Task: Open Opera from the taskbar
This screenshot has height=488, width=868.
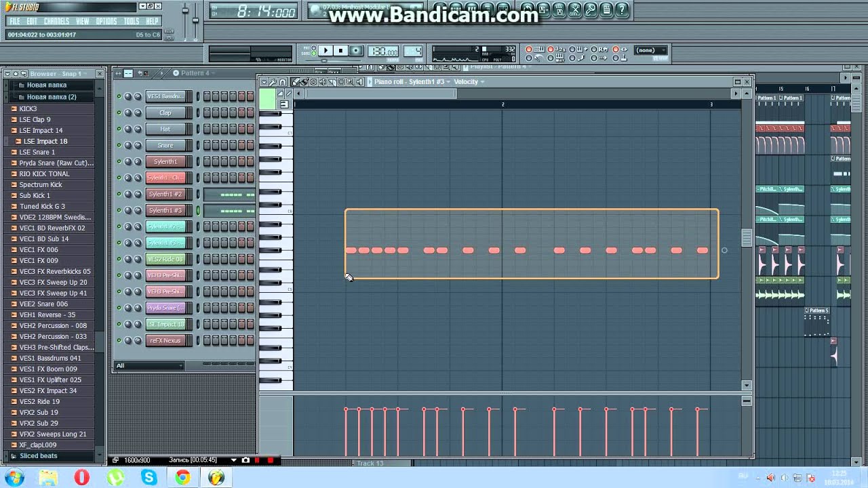Action: pos(82,477)
